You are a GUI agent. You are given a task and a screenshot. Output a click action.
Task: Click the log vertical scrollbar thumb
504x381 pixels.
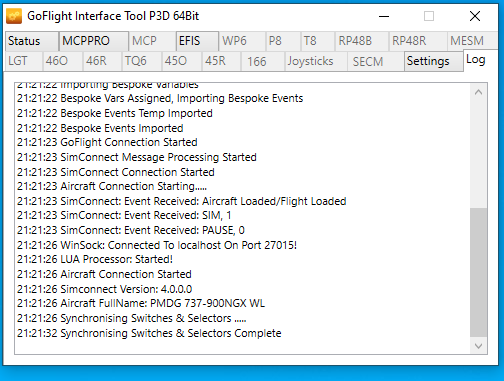(478, 272)
